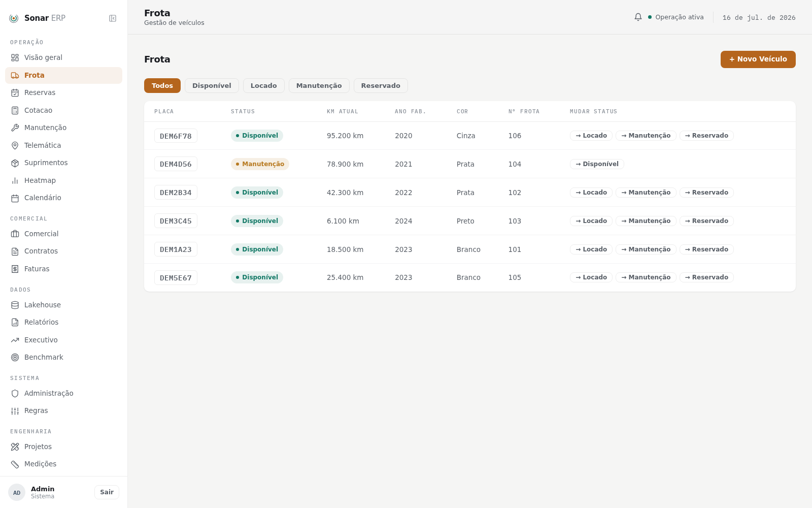Show all vehicles with Todos filter

(162, 85)
